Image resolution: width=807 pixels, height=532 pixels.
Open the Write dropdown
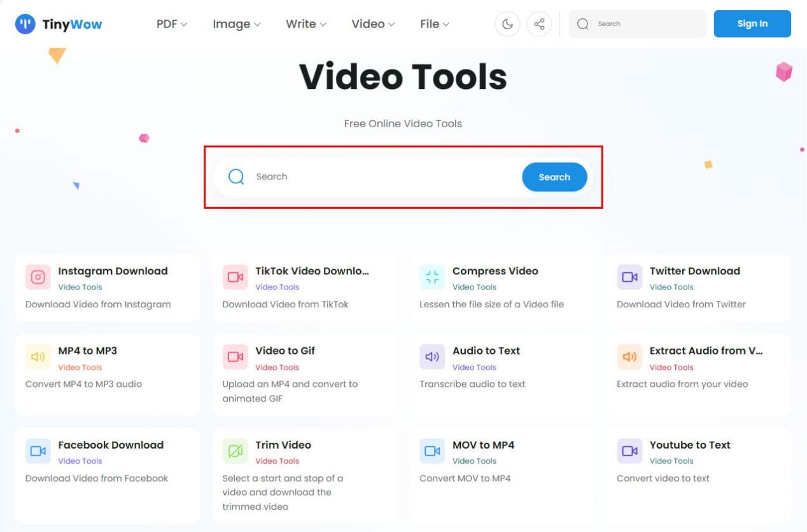(306, 24)
